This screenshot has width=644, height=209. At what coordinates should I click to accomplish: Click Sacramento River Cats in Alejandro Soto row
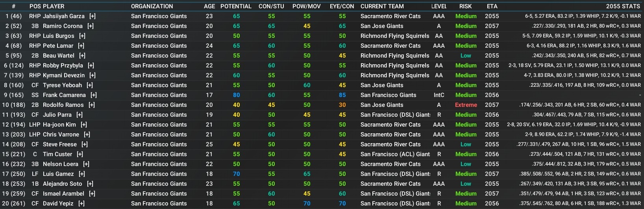[390, 184]
